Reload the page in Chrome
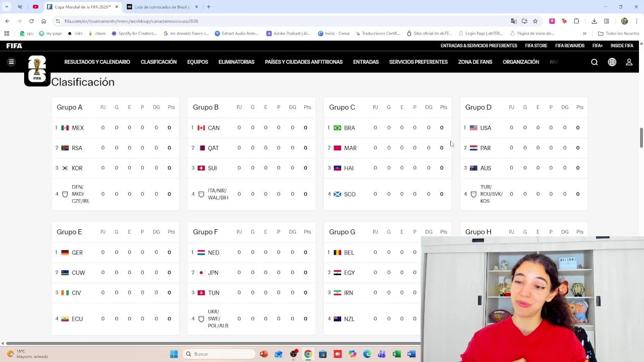This screenshot has height=362, width=644. point(31,21)
